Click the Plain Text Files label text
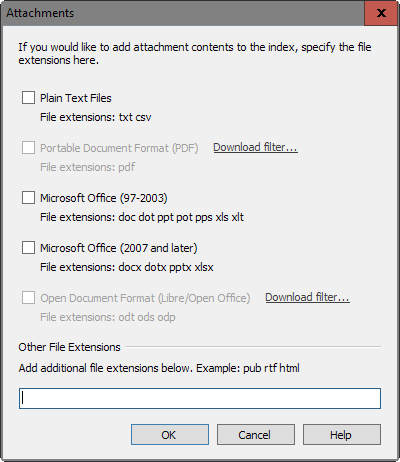Viewport: 400px width, 462px height. (76, 98)
